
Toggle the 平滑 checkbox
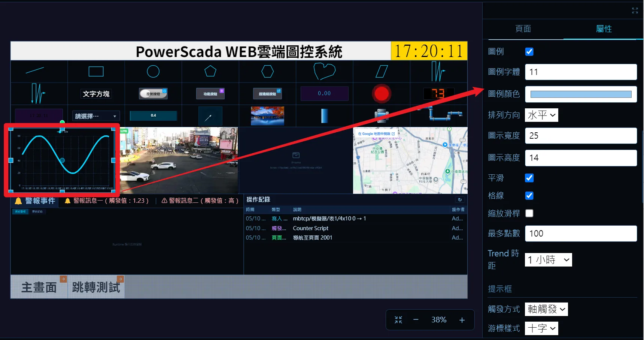tap(529, 178)
